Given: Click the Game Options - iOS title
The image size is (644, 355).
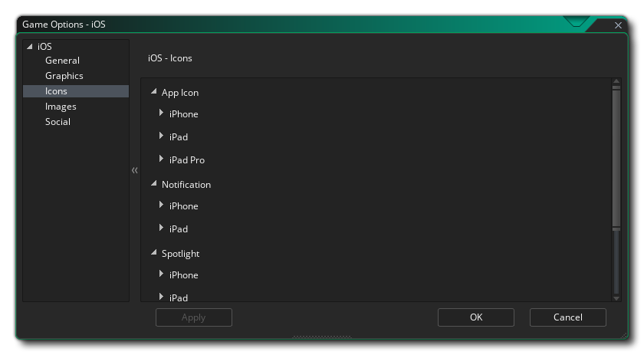Looking at the screenshot, I should click(x=64, y=25).
